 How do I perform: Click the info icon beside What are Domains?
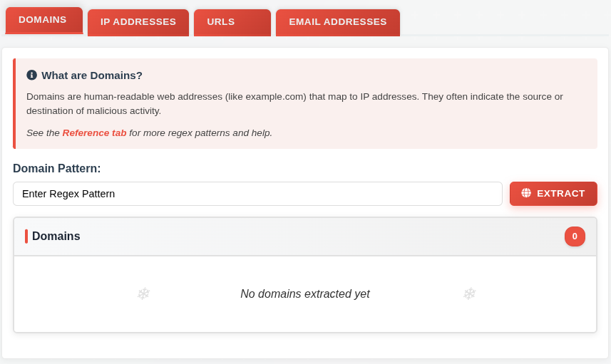point(31,75)
